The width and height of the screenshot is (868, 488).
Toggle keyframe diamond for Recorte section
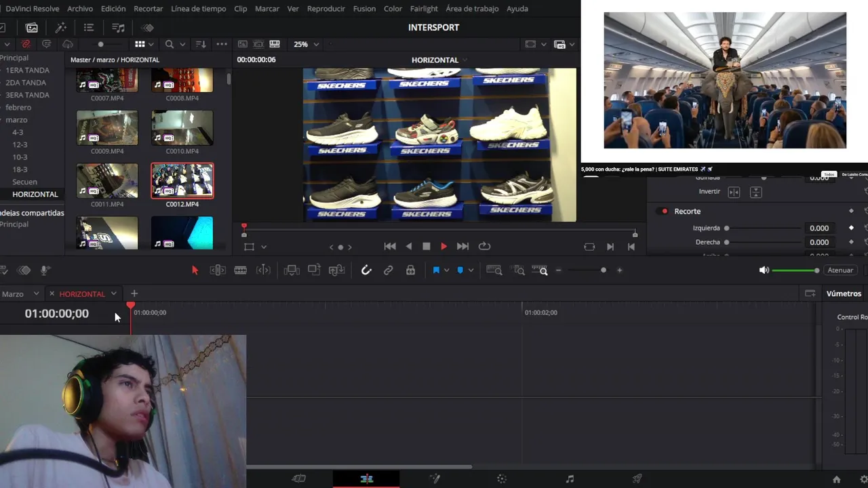(851, 211)
